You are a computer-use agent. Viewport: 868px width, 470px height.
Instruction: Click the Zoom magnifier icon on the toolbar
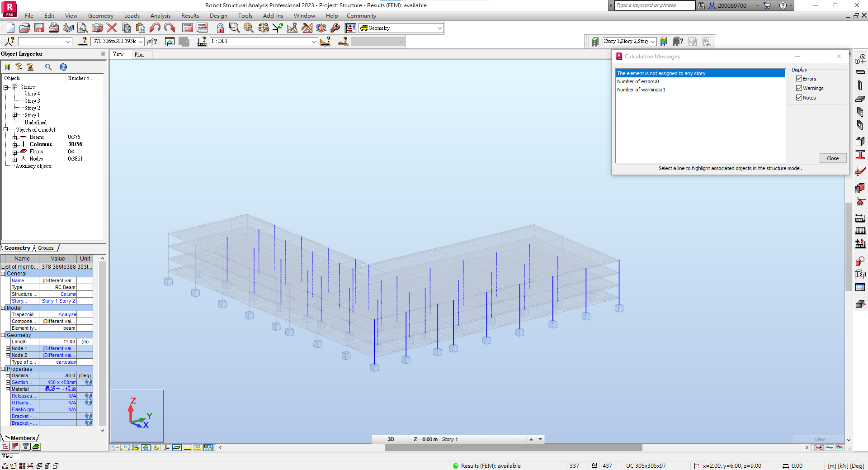coord(234,28)
